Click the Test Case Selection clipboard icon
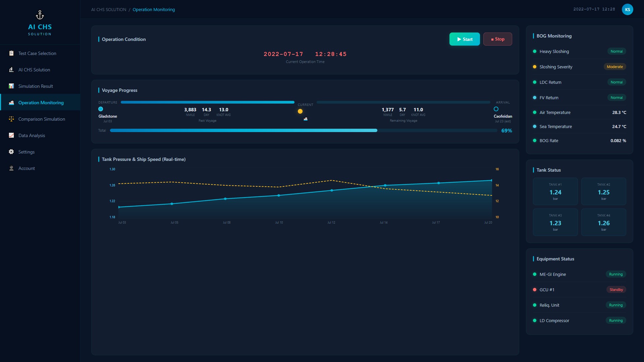Viewport: 644px width, 362px height. [x=11, y=53]
